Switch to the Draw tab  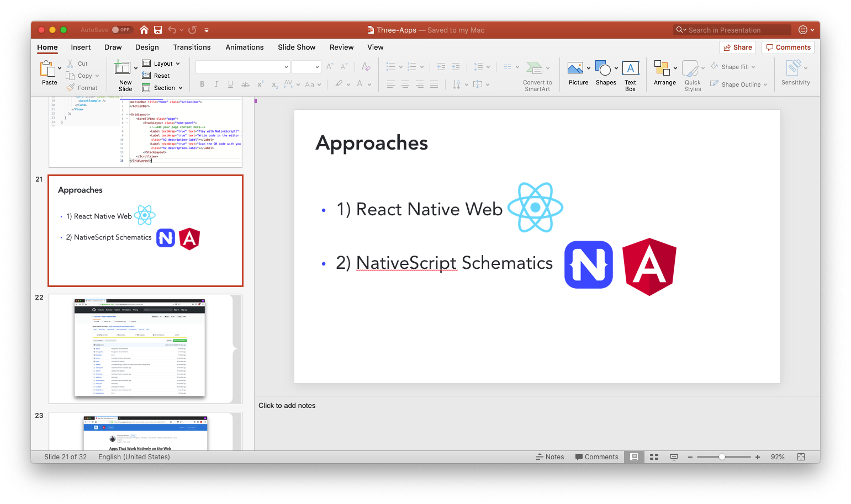pyautogui.click(x=113, y=47)
